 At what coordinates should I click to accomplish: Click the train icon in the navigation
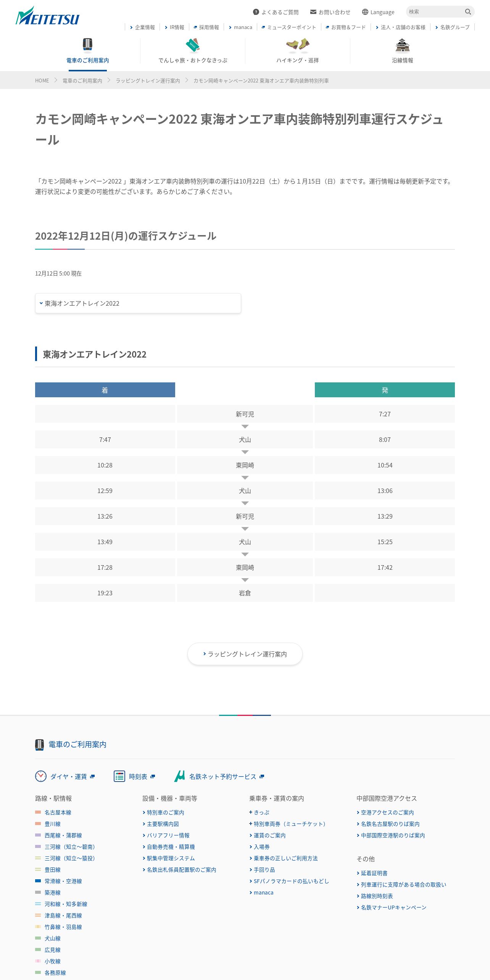coord(87,44)
